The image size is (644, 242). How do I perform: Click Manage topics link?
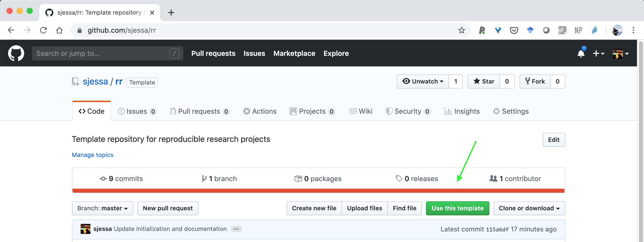tap(93, 155)
